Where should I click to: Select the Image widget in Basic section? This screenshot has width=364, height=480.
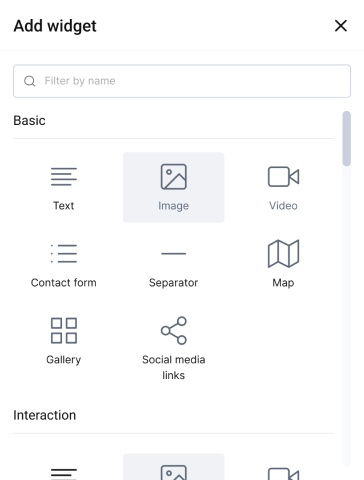pos(174,187)
